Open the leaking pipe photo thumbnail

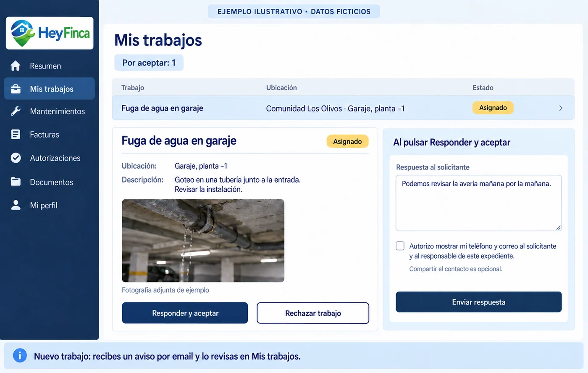click(203, 241)
